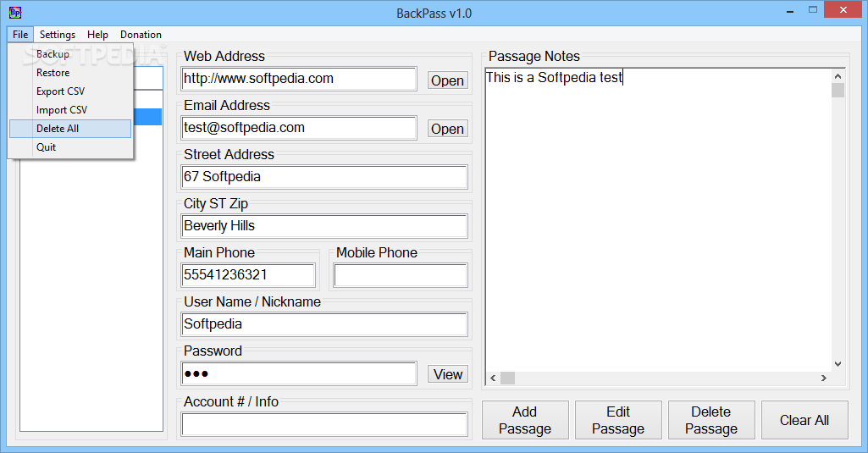Click the horizontal scrollbar thumb in notes
This screenshot has width=868, height=453.
click(507, 378)
